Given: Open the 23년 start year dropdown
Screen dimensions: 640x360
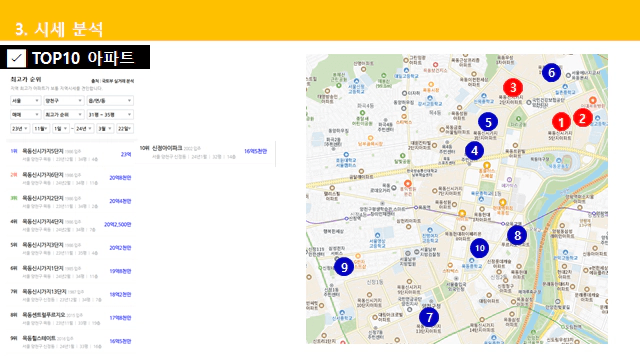Looking at the screenshot, I should coord(20,129).
